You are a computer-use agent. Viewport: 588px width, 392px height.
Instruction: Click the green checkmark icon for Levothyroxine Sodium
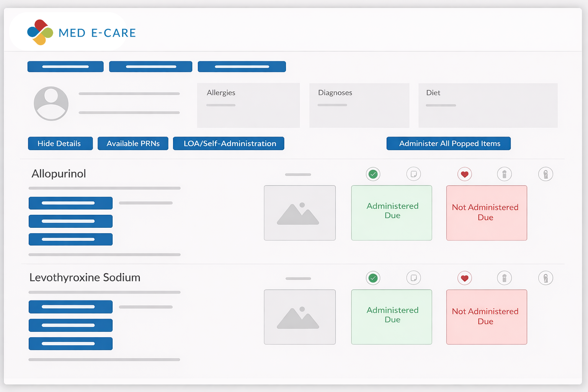[373, 278]
